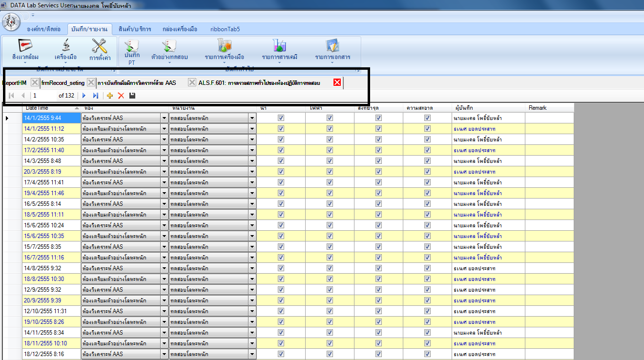Jump to the last record
This screenshot has height=360, width=644.
tap(96, 96)
